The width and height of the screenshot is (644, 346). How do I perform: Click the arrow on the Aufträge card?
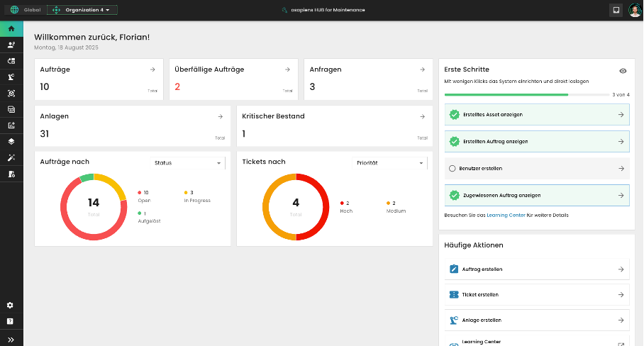(152, 69)
